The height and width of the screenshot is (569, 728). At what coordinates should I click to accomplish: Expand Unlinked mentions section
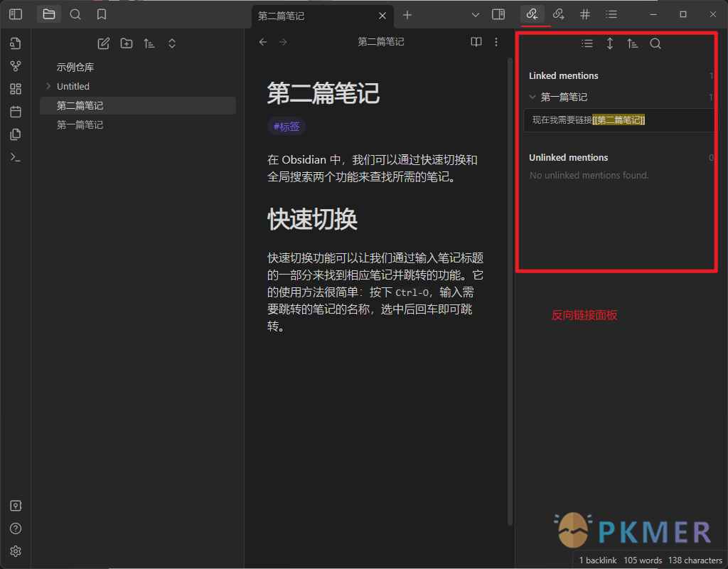568,157
